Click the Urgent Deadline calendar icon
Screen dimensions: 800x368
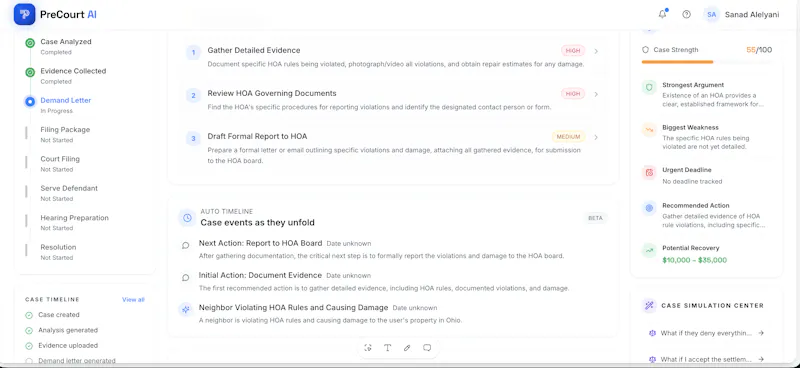(649, 173)
